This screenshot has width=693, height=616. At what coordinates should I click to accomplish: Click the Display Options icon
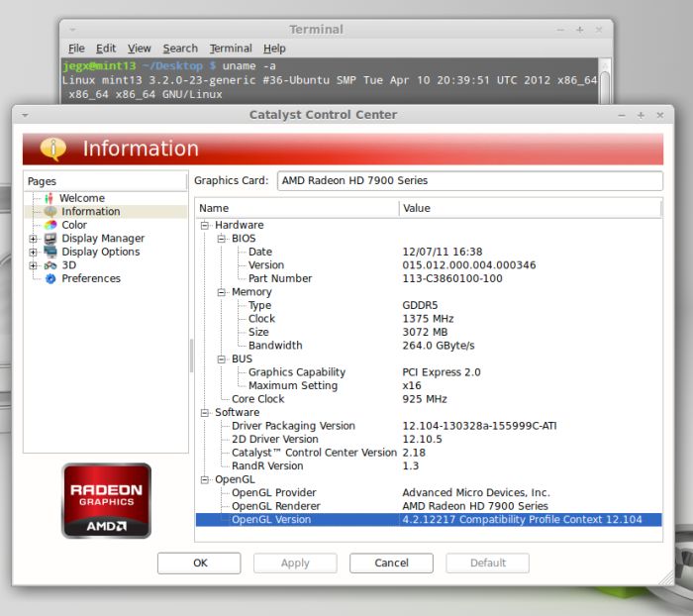click(x=50, y=252)
